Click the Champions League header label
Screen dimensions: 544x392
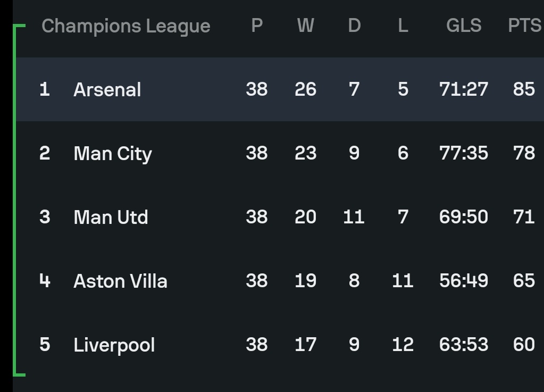tap(126, 26)
